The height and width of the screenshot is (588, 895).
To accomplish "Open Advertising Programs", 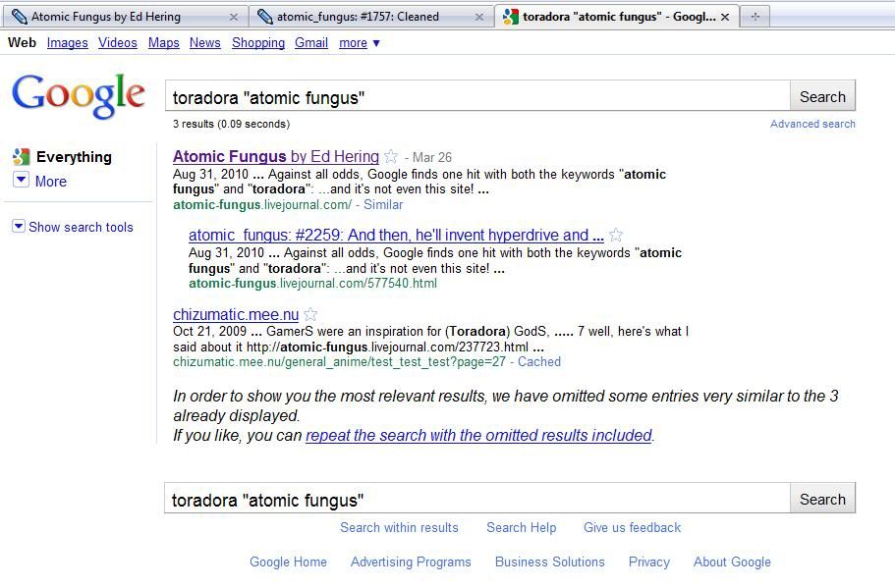I will (x=411, y=561).
